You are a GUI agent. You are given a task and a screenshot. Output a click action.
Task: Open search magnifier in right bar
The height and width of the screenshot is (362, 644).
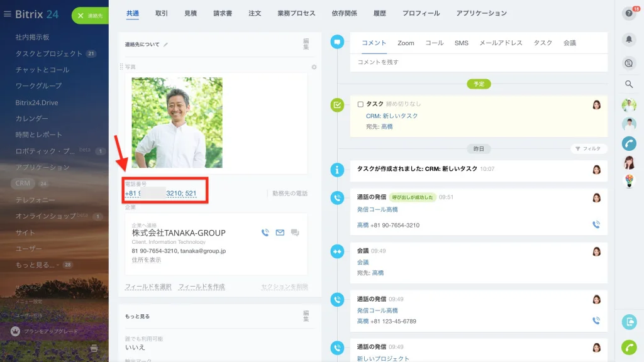[629, 84]
